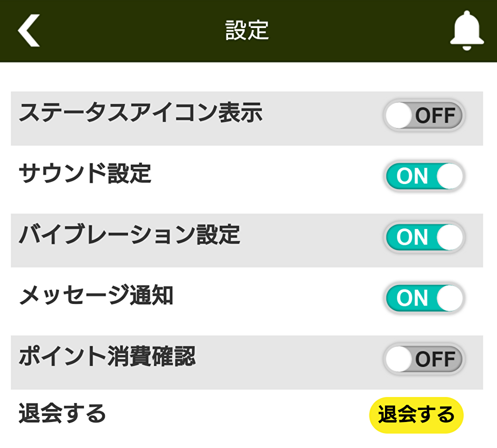The height and width of the screenshot is (448, 497).
Task: Click the white knob of ステータスアイコン表示 switch
Action: pyautogui.click(x=398, y=115)
